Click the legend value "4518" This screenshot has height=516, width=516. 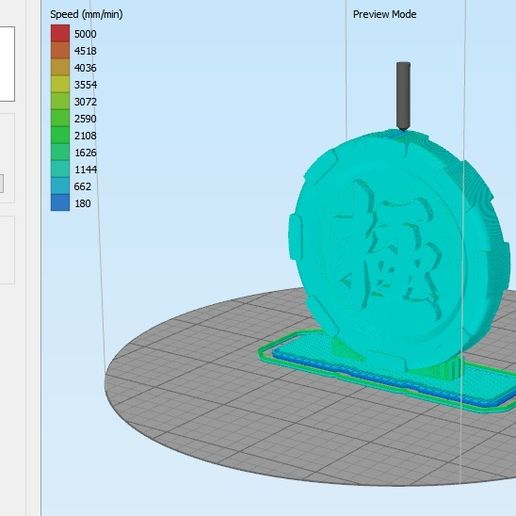pyautogui.click(x=85, y=51)
